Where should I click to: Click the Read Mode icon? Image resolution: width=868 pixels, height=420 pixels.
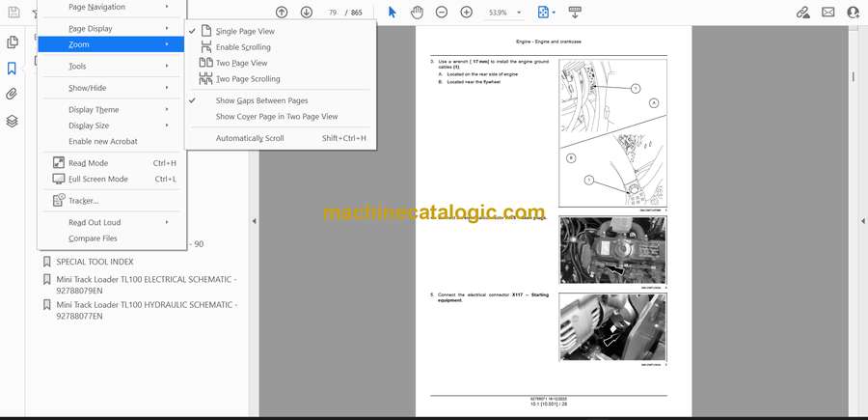(x=59, y=163)
